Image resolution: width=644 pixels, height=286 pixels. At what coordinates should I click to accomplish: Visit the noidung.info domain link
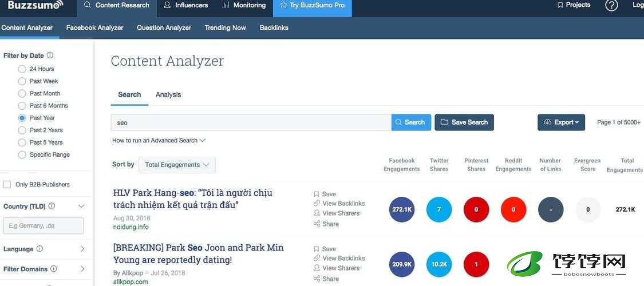tap(131, 227)
